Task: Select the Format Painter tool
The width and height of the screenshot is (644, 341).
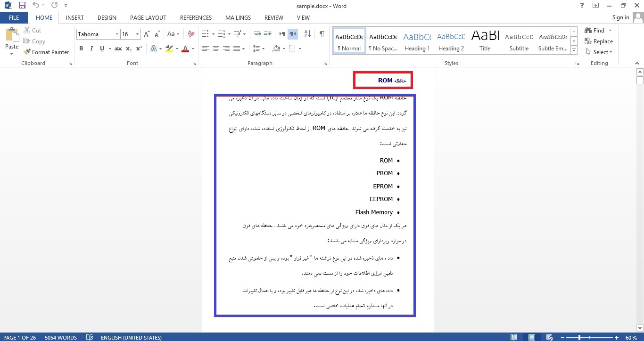Action: point(46,52)
